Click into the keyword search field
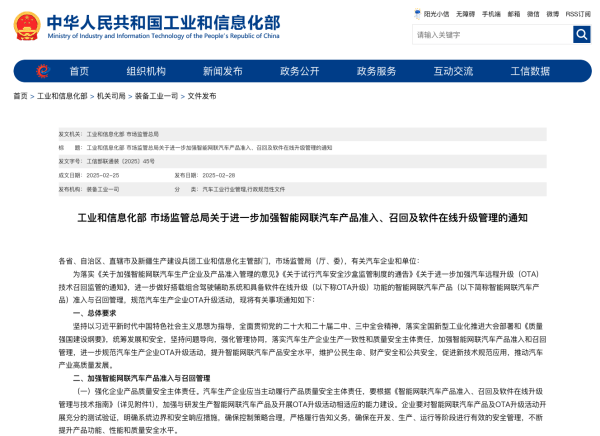Image resolution: width=600 pixels, height=436 pixels. (492, 34)
